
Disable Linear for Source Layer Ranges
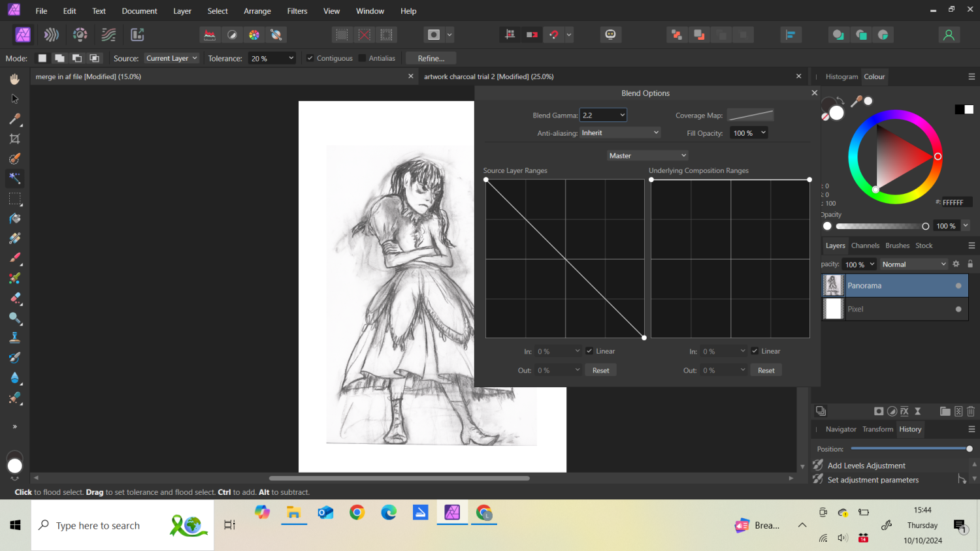click(x=589, y=351)
